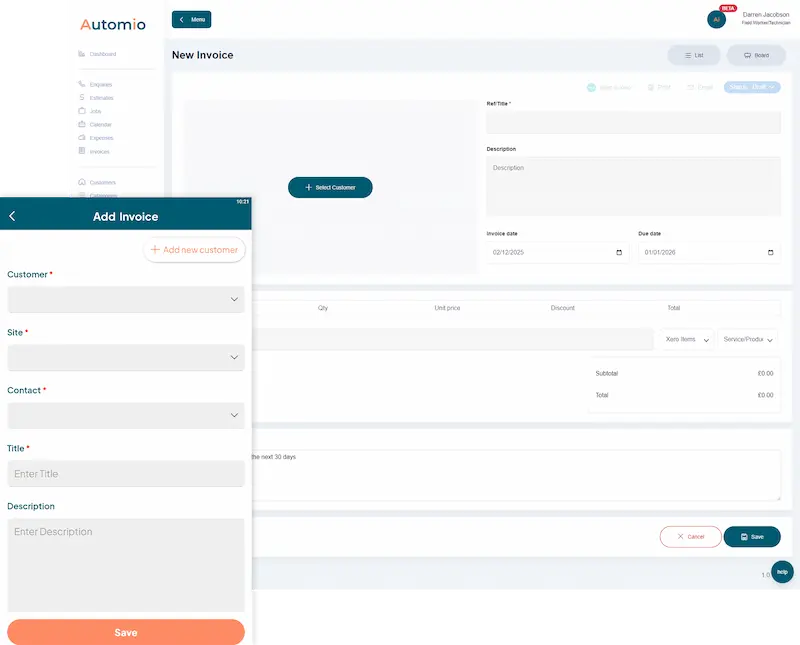Image resolution: width=800 pixels, height=645 pixels.
Task: Click the Select Customer button
Action: [x=330, y=187]
